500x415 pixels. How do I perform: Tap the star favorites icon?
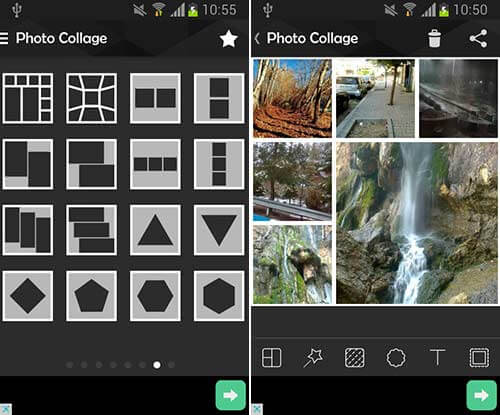click(229, 39)
